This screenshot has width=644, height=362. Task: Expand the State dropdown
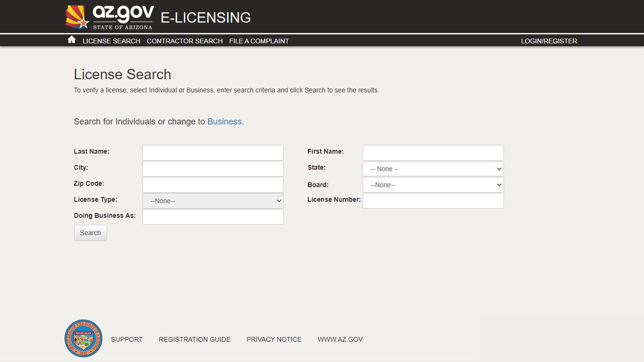tap(433, 169)
